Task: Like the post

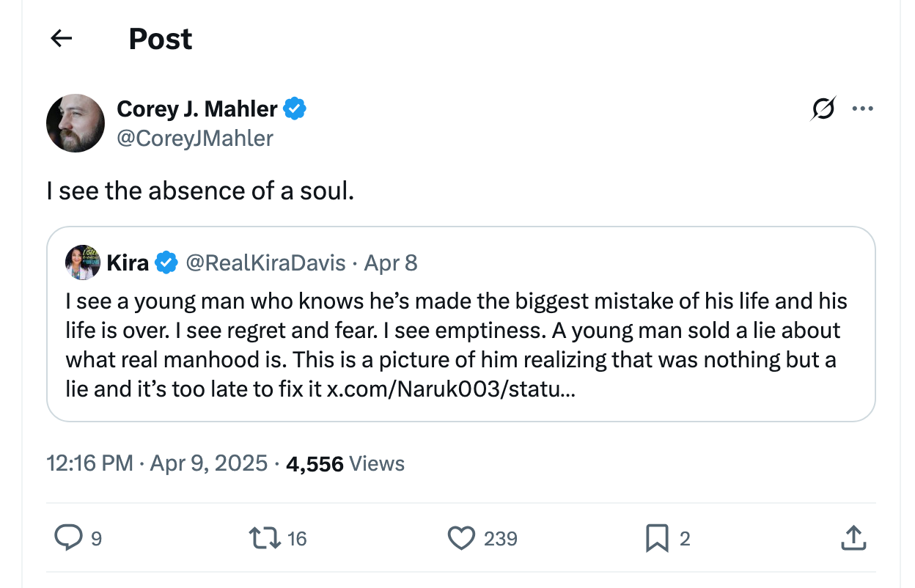Action: pos(460,538)
